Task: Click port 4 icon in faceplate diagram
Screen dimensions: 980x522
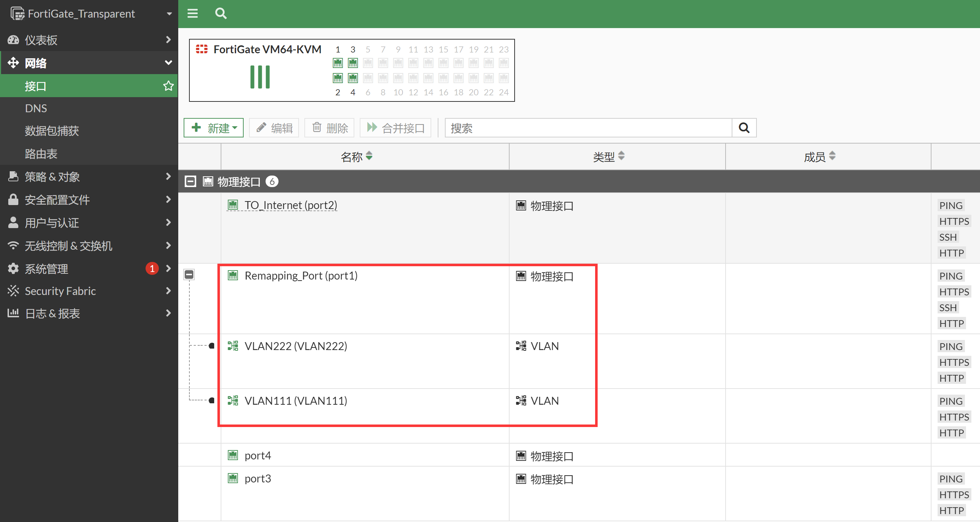Action: (353, 78)
